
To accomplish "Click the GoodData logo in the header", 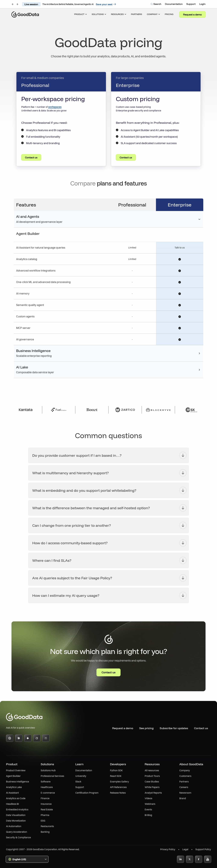I will 25,14.
